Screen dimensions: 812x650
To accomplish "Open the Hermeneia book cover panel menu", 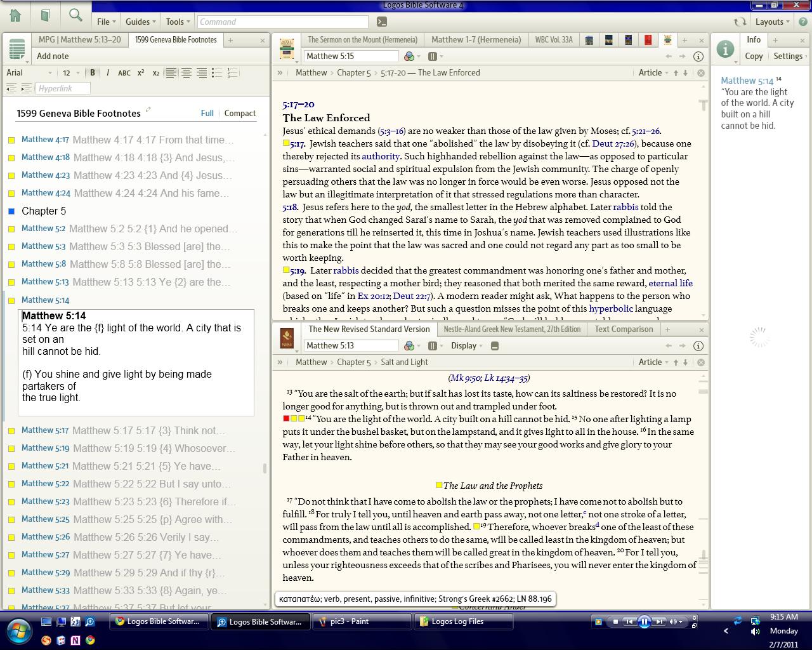I will click(287, 49).
